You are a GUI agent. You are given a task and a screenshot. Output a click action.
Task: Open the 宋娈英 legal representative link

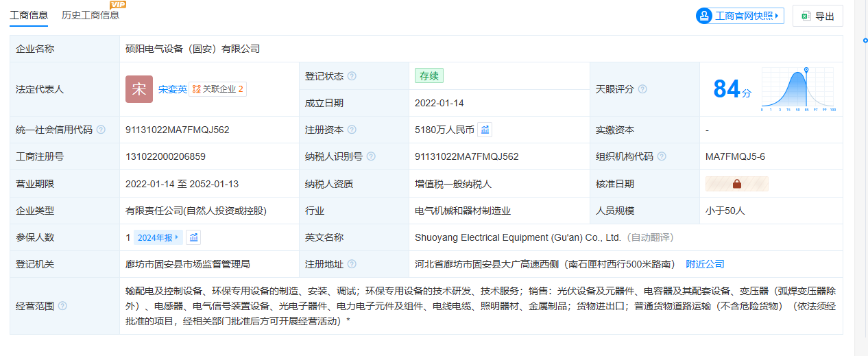click(172, 89)
